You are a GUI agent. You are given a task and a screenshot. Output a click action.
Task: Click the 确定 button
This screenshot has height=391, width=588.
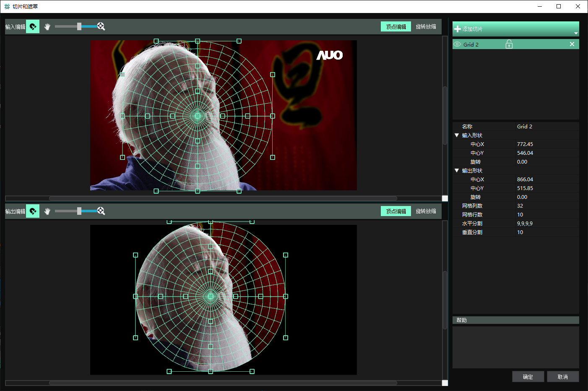tap(528, 377)
